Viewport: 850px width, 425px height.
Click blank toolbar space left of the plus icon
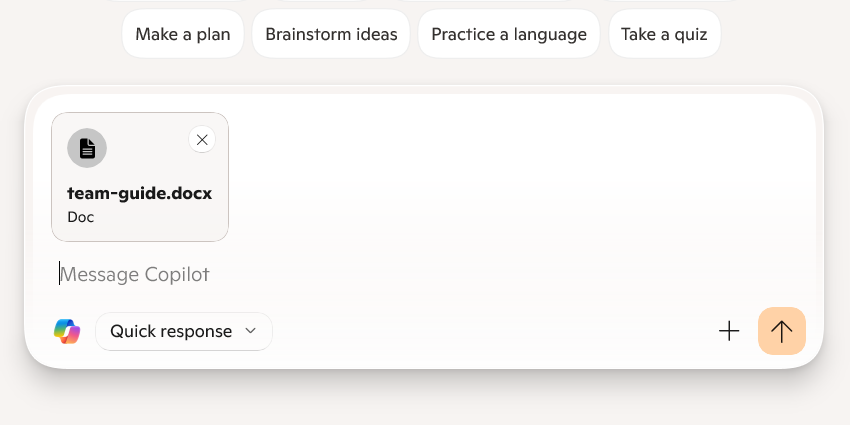click(x=500, y=331)
